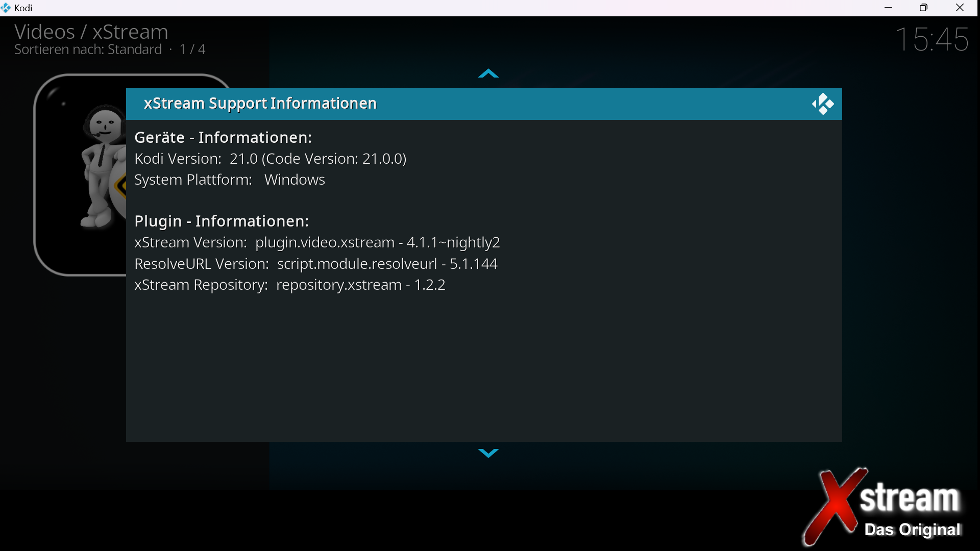
Task: Click the System Plattform Windows line
Action: coord(229,180)
